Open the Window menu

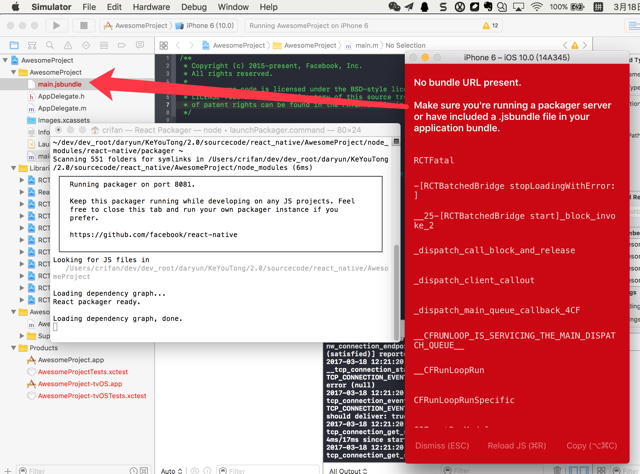point(233,7)
